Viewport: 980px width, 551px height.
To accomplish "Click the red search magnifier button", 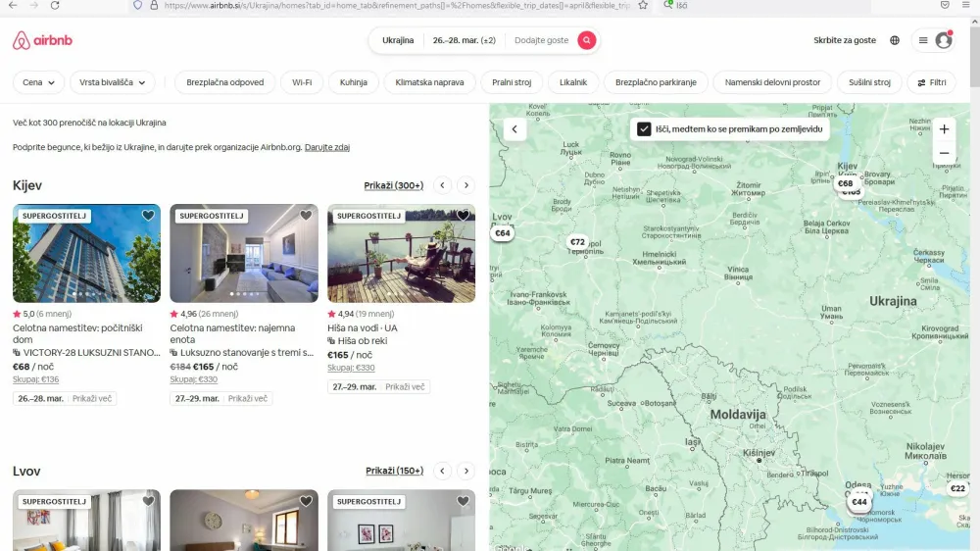I will click(586, 40).
